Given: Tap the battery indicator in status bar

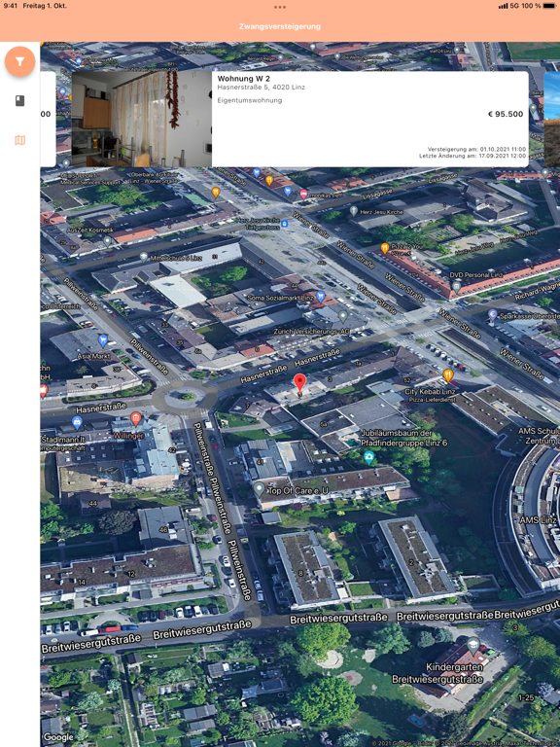Looking at the screenshot, I should (549, 6).
